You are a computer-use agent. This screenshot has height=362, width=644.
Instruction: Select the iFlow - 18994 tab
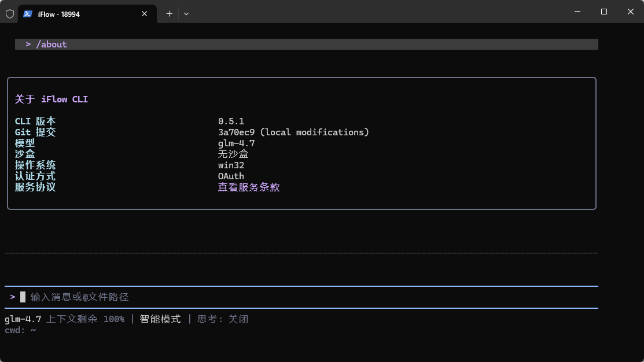point(81,14)
